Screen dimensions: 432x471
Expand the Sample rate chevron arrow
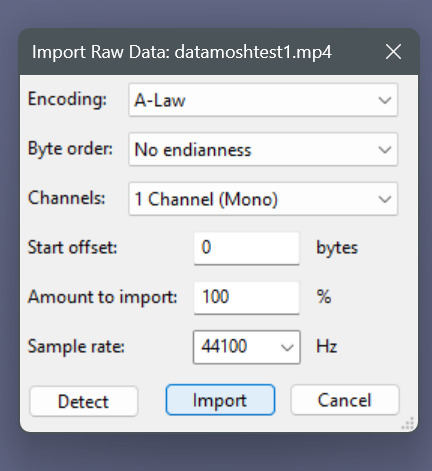point(287,348)
